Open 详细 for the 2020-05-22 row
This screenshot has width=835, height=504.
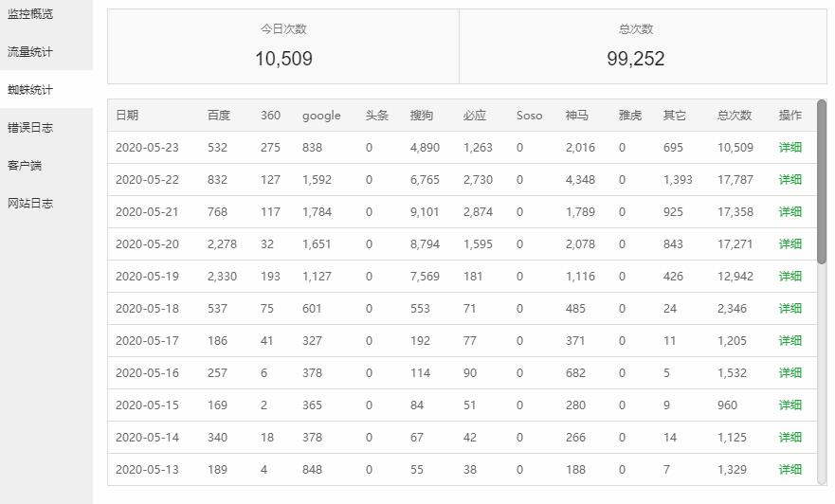click(790, 180)
